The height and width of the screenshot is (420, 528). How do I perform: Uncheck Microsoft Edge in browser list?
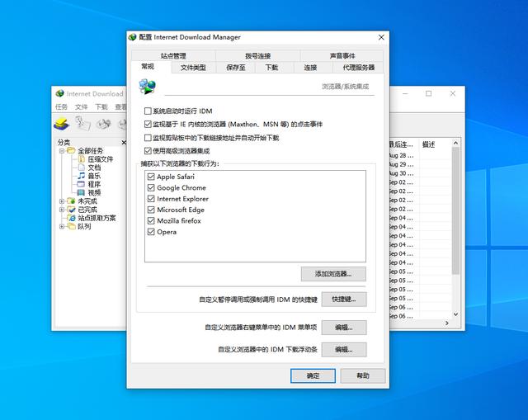(x=151, y=210)
